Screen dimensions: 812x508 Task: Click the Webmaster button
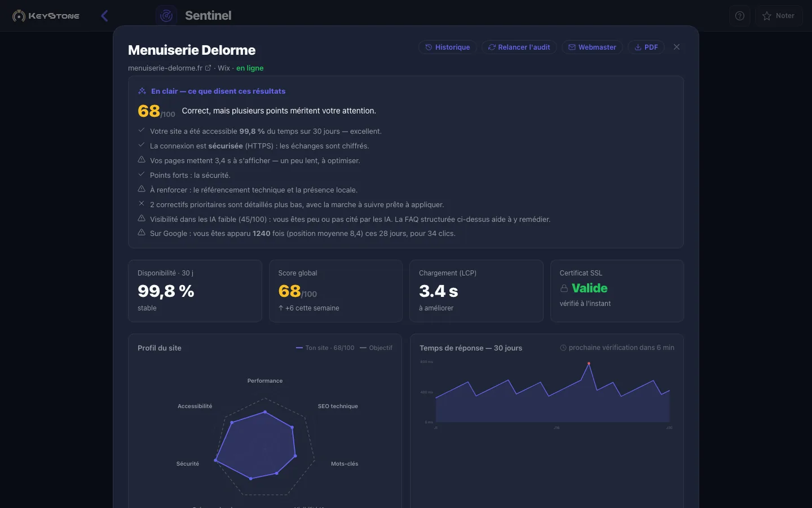click(592, 47)
